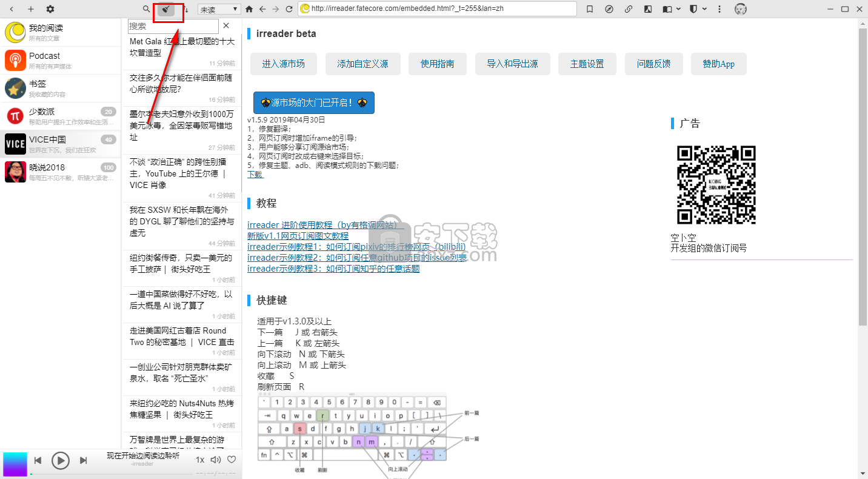Viewport: 868px width, 479px height.
Task: Add a new subscription with plus icon
Action: (31, 9)
